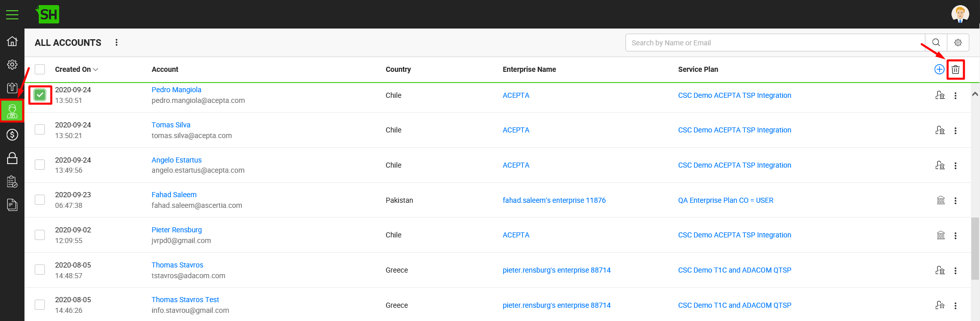Check the Thomas Stavros Test row checkbox
The width and height of the screenshot is (980, 321).
click(40, 304)
